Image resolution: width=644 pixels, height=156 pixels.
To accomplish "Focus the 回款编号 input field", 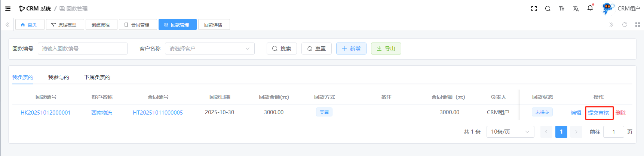I will coord(82,49).
